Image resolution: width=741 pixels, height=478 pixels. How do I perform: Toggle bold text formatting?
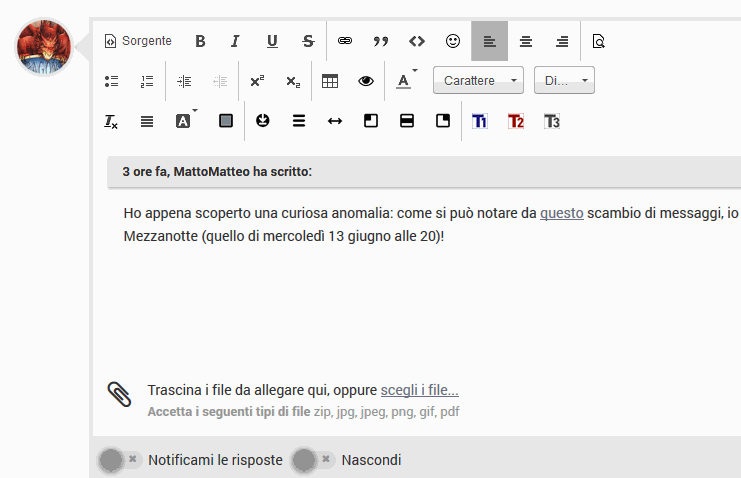200,41
